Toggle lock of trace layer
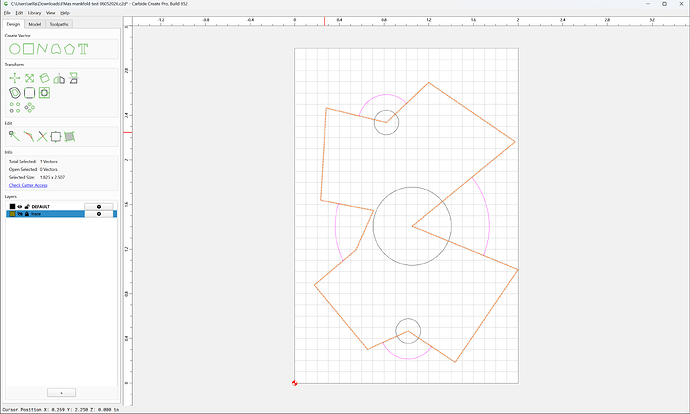The image size is (690, 414). pos(27,214)
